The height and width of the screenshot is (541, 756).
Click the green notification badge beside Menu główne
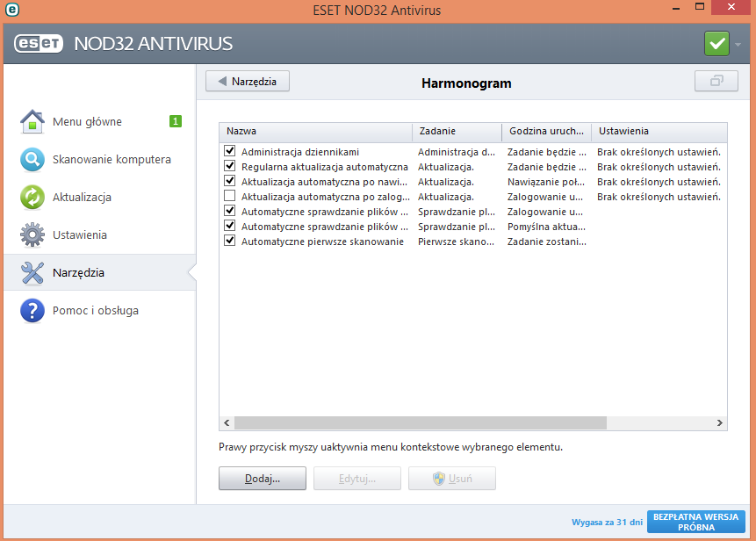[176, 121]
